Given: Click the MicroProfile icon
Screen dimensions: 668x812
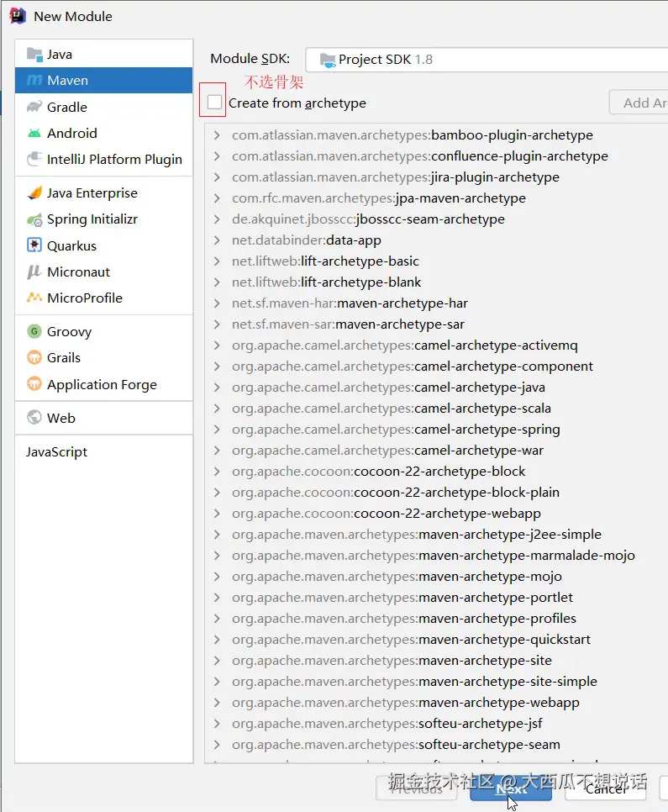Looking at the screenshot, I should (34, 298).
